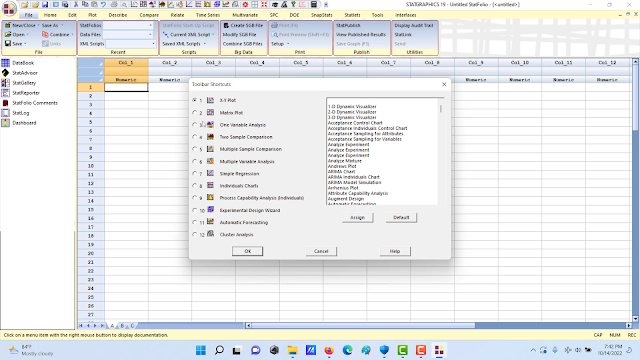Click OK in Toolbar Shortcuts dialog
The image size is (640, 360).
tap(247, 251)
